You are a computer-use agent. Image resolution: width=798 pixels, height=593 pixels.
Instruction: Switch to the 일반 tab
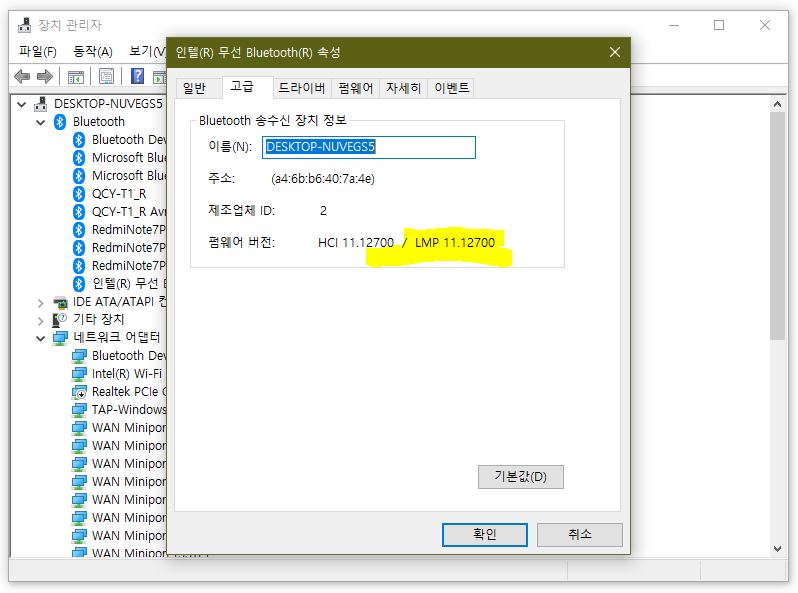click(194, 89)
